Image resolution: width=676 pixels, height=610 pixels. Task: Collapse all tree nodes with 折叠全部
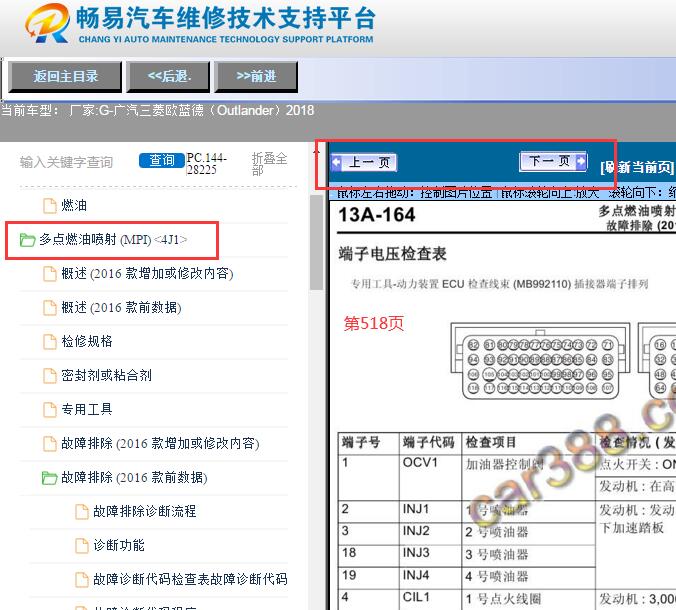[x=269, y=164]
